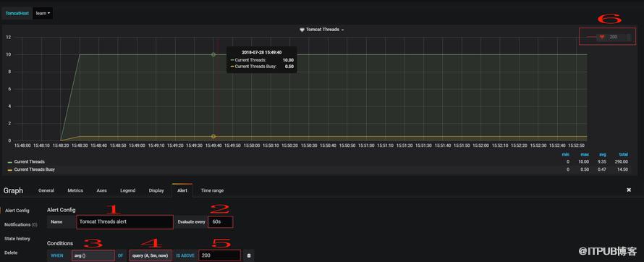
Task: Close the graph editor with the X icon
Action: point(628,190)
